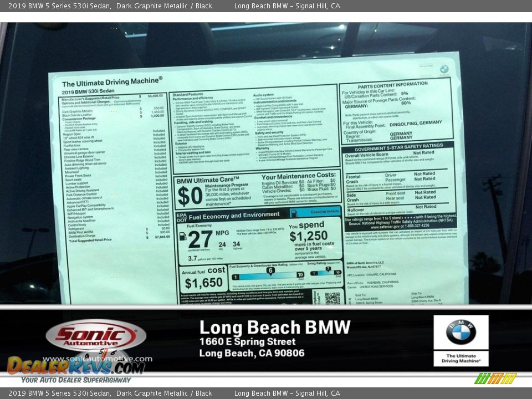Screen dimensions: 532x399
Task: Click DINGOLFING, GERMANY final assembly point
Action: [416, 124]
